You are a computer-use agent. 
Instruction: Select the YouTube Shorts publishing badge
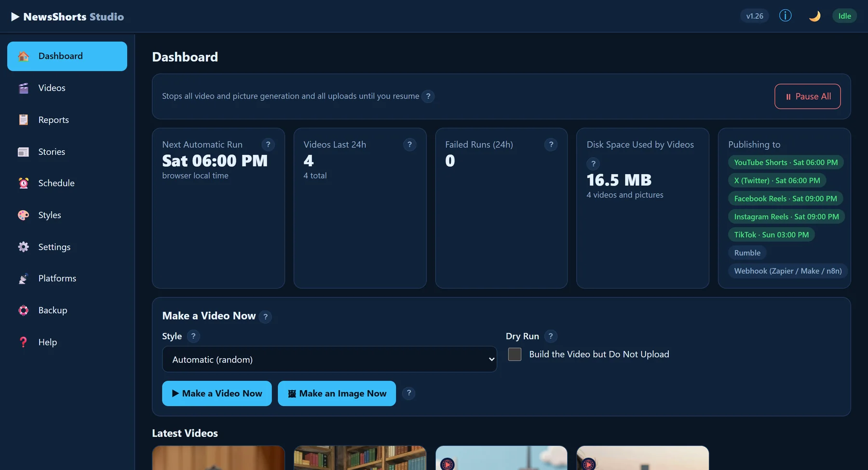(x=786, y=162)
